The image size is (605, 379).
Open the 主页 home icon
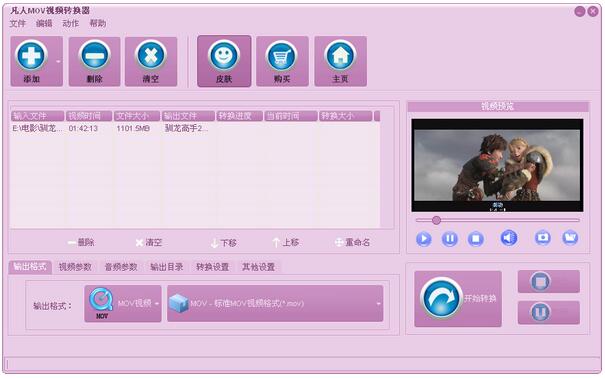(x=340, y=56)
